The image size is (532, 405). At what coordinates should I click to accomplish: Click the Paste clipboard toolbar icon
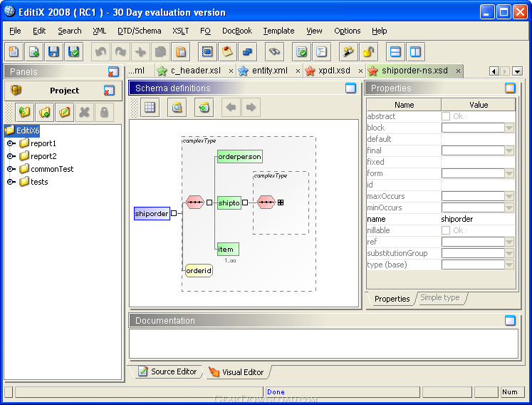point(180,51)
